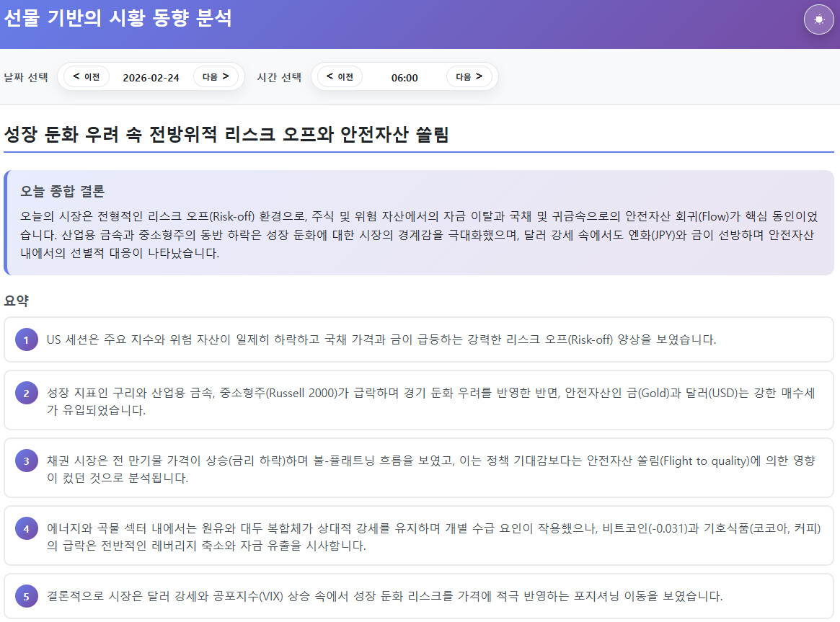Click summary number badge 2
840x622 pixels.
pyautogui.click(x=26, y=394)
